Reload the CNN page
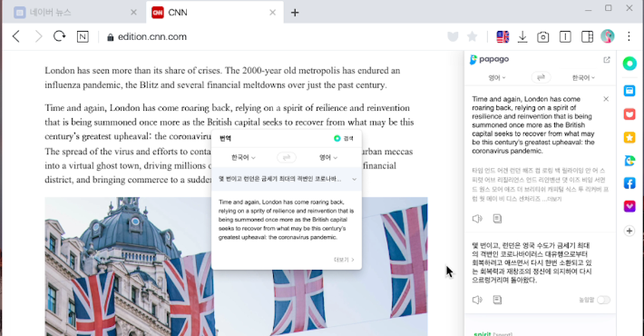644x336 pixels. [x=60, y=36]
